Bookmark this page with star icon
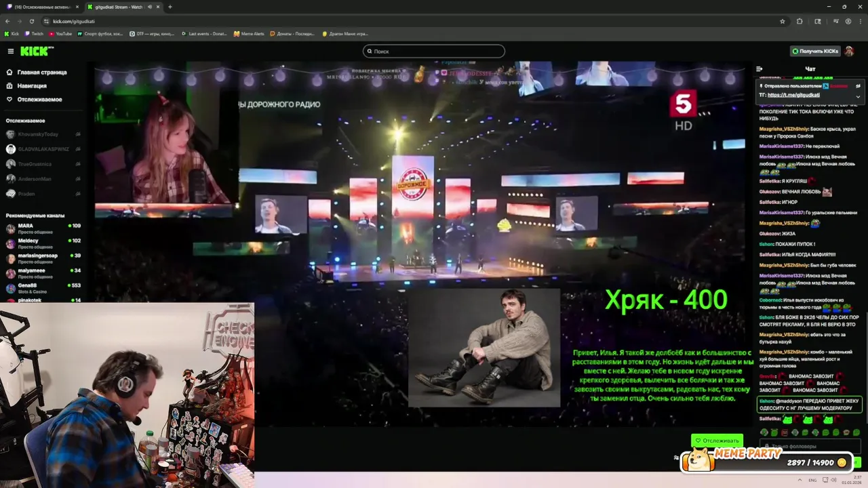Image resolution: width=868 pixels, height=488 pixels. point(783,21)
